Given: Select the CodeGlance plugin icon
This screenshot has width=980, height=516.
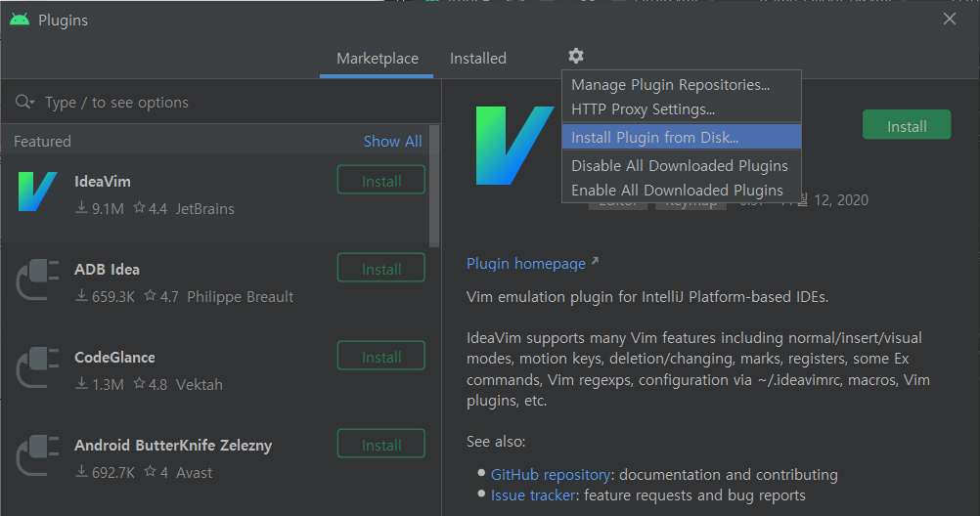Looking at the screenshot, I should [x=37, y=367].
